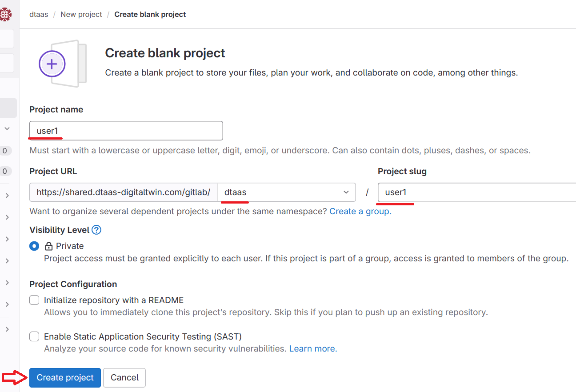This screenshot has width=576, height=392.
Task: Click the DTaaS logo icon top-left
Action: pos(6,14)
